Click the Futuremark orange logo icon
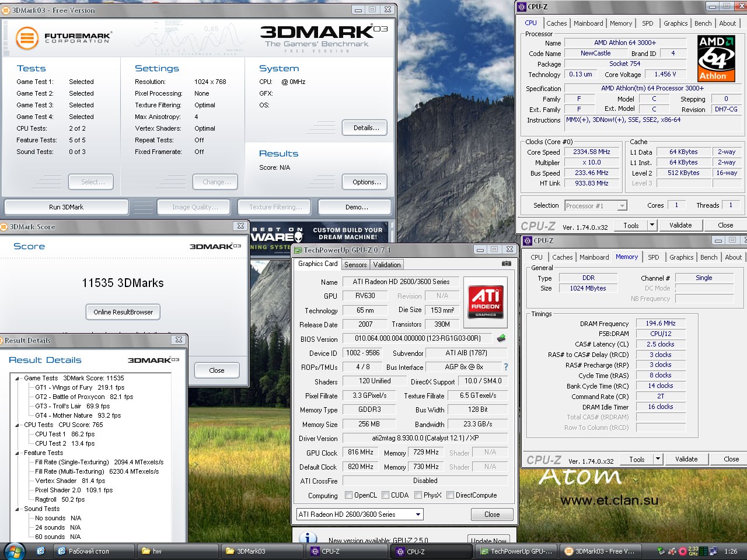The image size is (747, 560). point(27,38)
